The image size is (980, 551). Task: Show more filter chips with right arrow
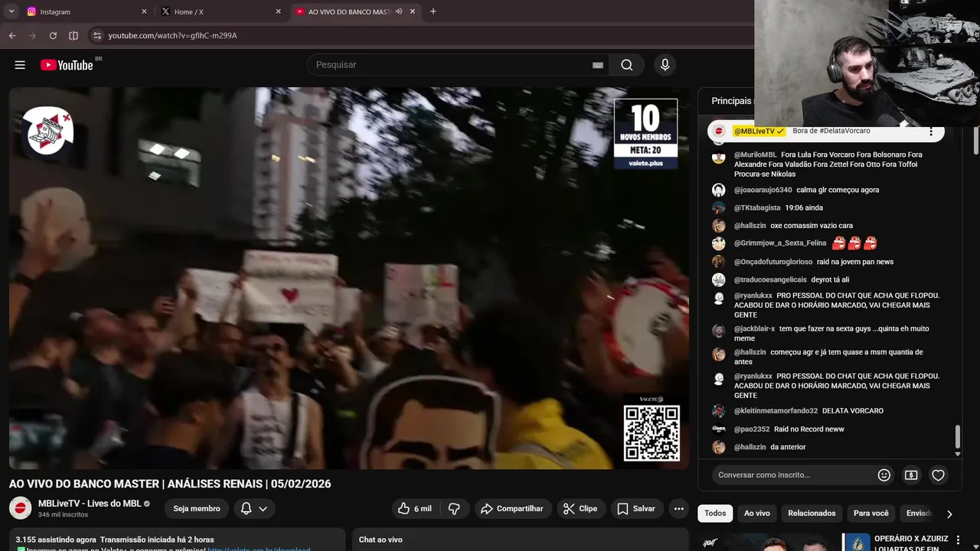(x=949, y=514)
